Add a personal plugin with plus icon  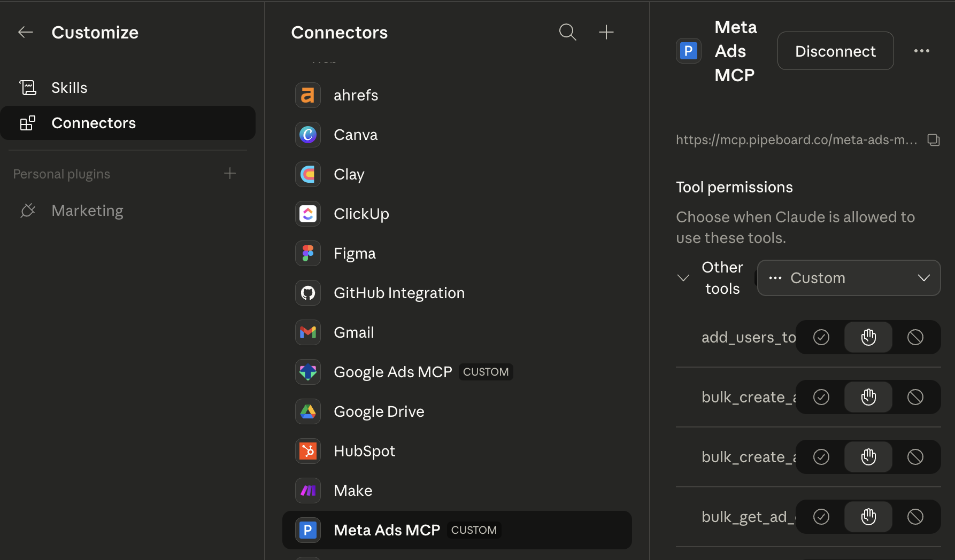(230, 174)
